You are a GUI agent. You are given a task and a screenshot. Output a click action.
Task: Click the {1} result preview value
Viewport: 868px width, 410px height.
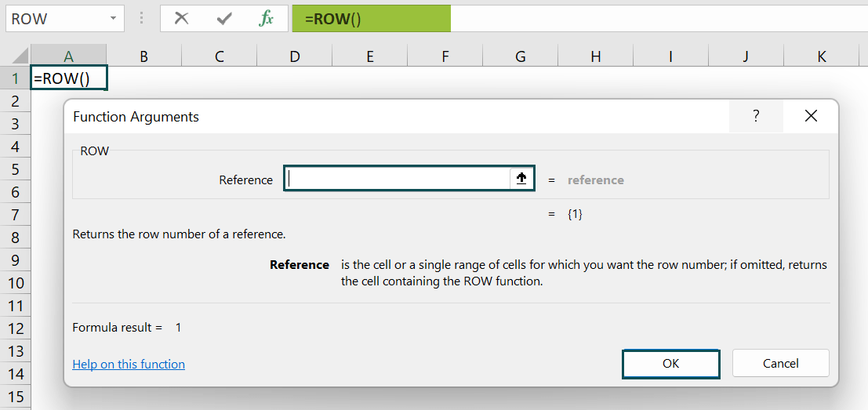pyautogui.click(x=575, y=215)
